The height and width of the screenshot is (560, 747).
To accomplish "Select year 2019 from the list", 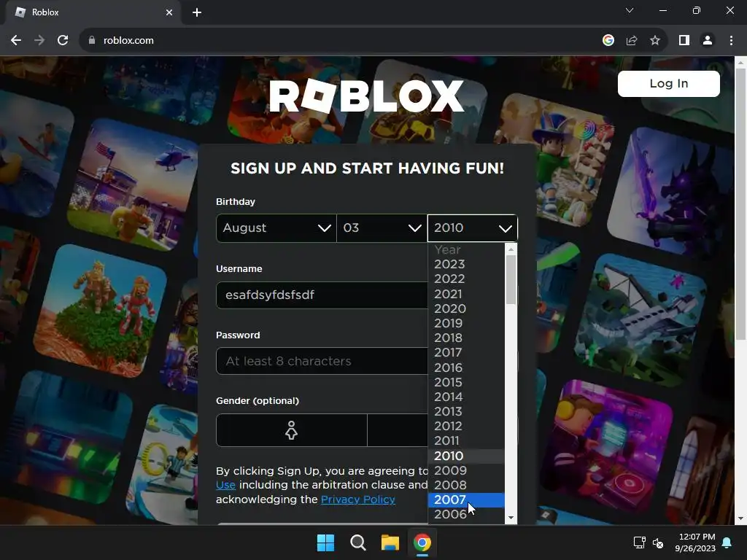I will (x=466, y=323).
